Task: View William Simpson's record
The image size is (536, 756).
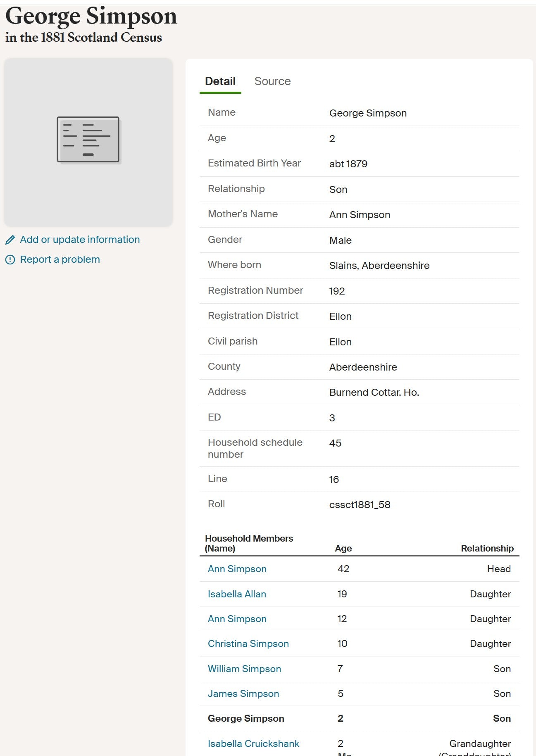Action: pos(244,669)
